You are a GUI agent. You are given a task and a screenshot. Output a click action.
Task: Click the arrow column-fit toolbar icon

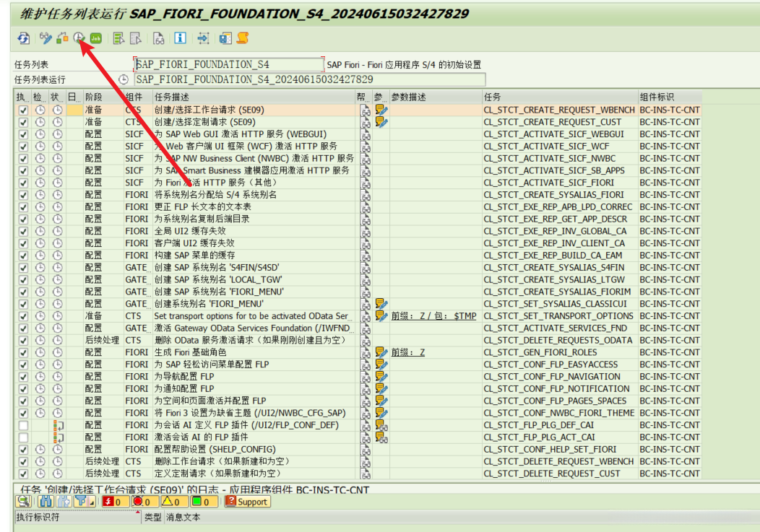(x=203, y=38)
